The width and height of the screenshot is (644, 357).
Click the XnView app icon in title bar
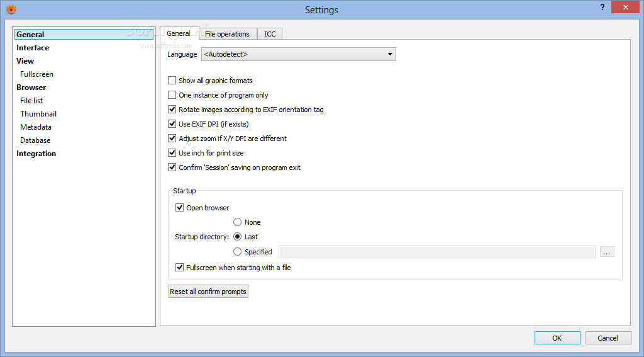[x=11, y=9]
